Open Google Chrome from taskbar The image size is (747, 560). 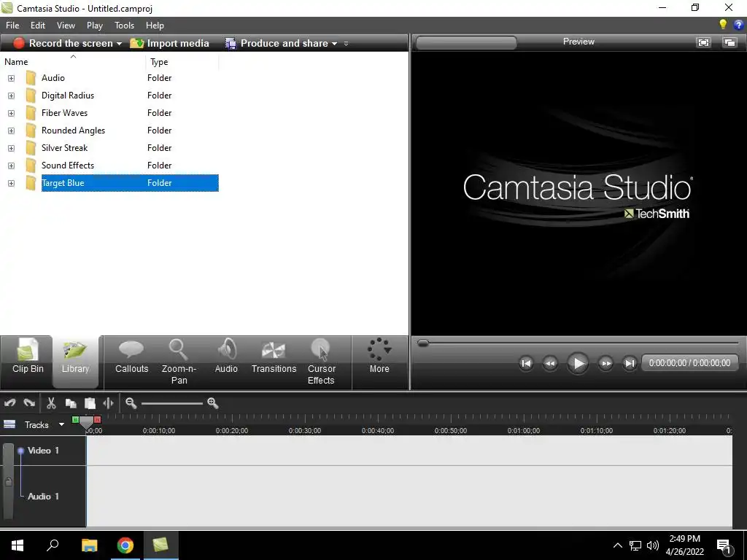tap(125, 545)
